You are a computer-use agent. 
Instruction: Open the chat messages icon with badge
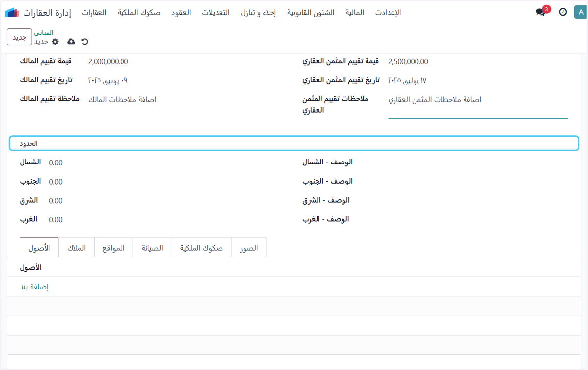click(x=541, y=12)
